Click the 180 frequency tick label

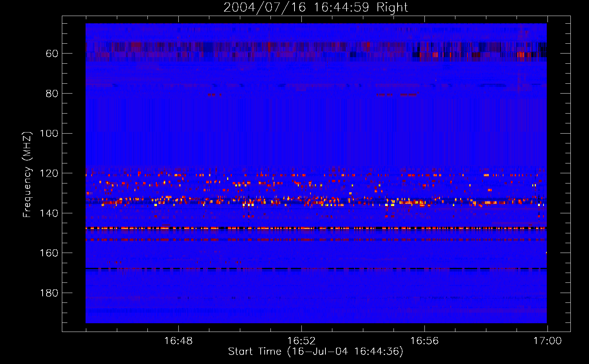(x=49, y=293)
